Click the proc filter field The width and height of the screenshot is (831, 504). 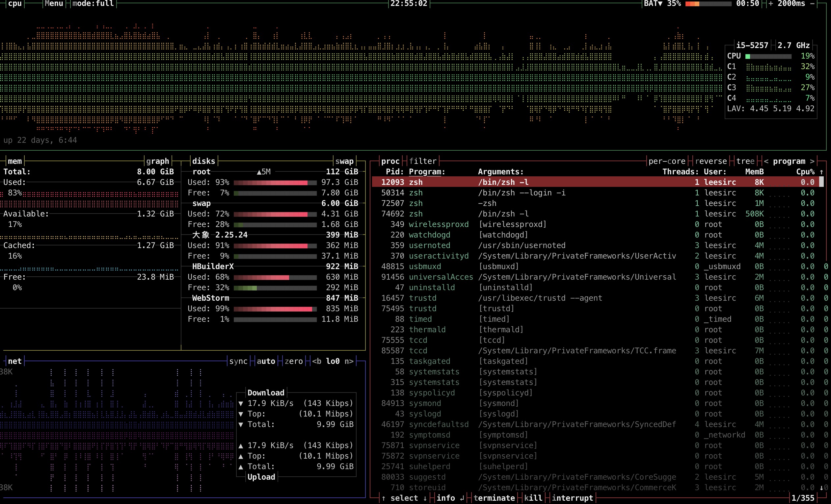coord(423,161)
